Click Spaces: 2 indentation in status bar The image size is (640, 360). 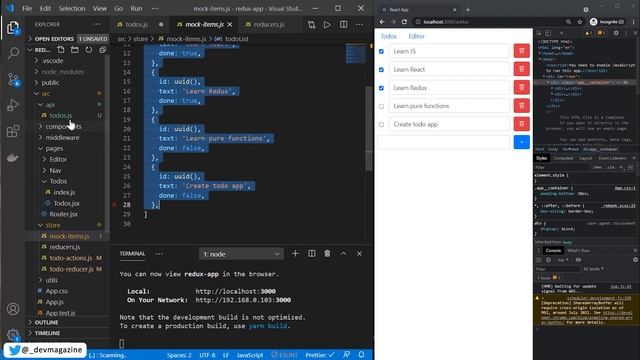(179, 355)
